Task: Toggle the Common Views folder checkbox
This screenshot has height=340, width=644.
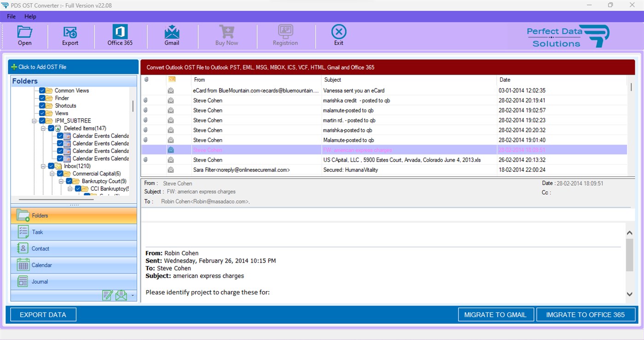Action: (x=41, y=90)
